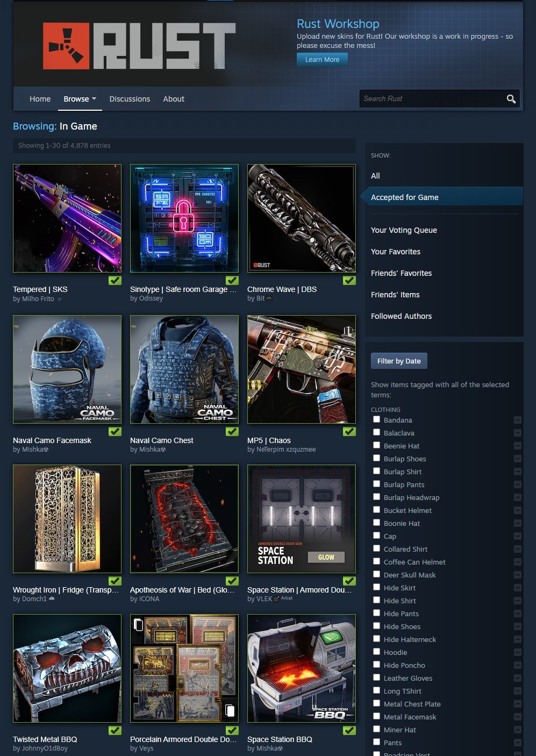The image size is (536, 756).
Task: Click the accepted checkmark under Chrome Wave DBS
Action: click(x=349, y=280)
